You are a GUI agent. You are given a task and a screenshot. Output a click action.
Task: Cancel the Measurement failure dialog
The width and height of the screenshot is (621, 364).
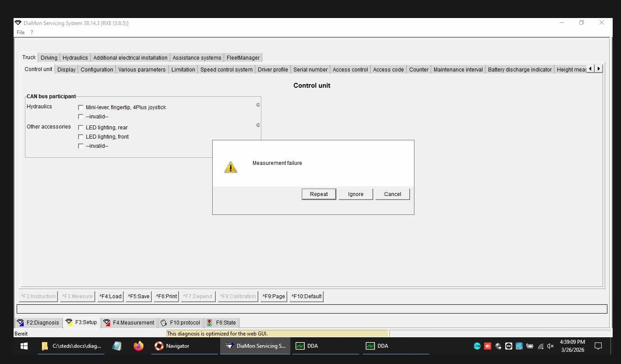(x=393, y=194)
